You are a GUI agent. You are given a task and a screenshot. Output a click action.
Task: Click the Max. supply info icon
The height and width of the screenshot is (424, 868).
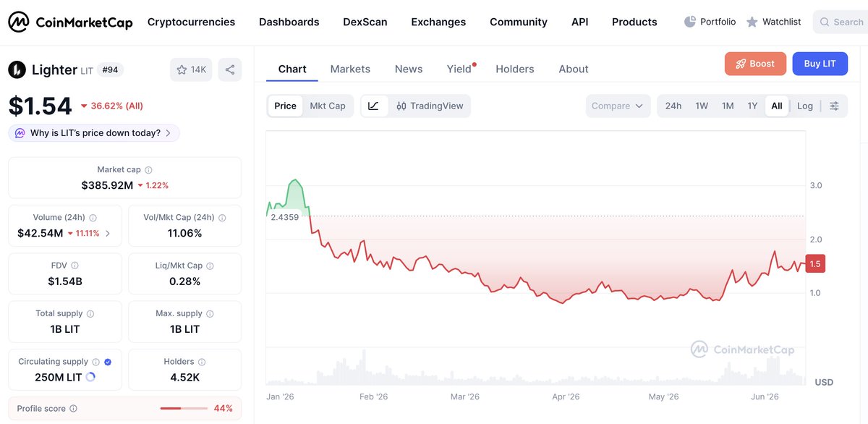(x=210, y=314)
